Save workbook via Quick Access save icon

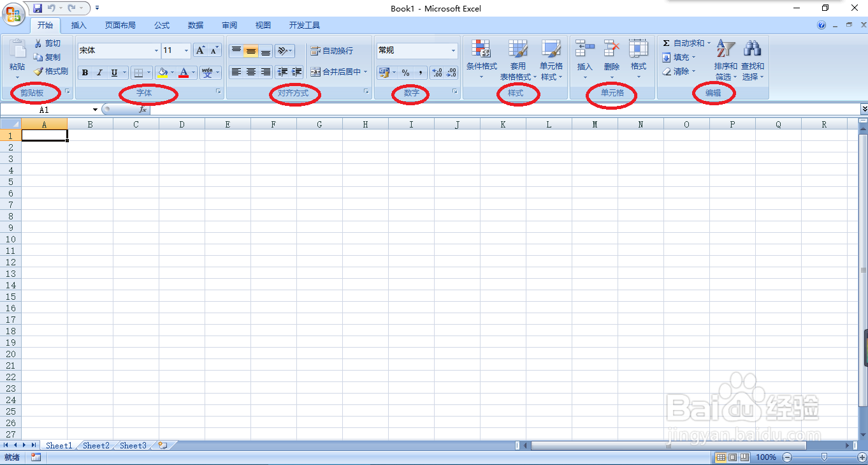tap(38, 8)
